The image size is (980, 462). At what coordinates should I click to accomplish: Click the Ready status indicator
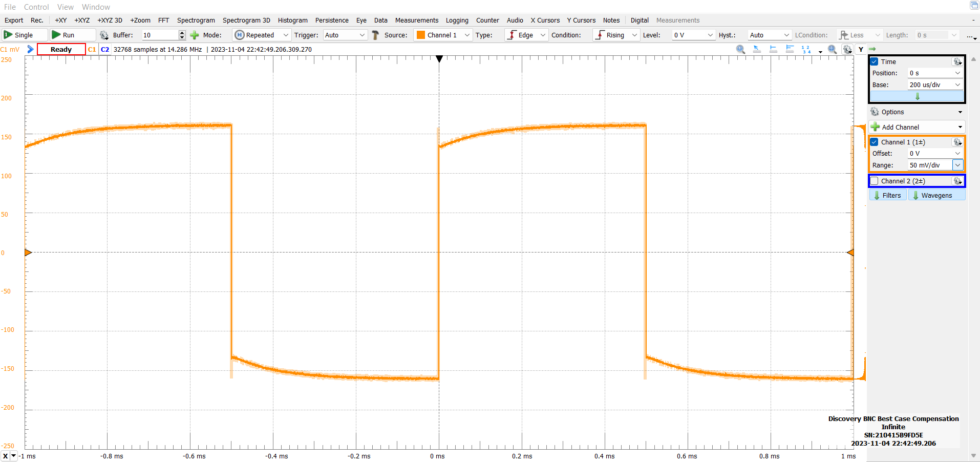pos(61,49)
